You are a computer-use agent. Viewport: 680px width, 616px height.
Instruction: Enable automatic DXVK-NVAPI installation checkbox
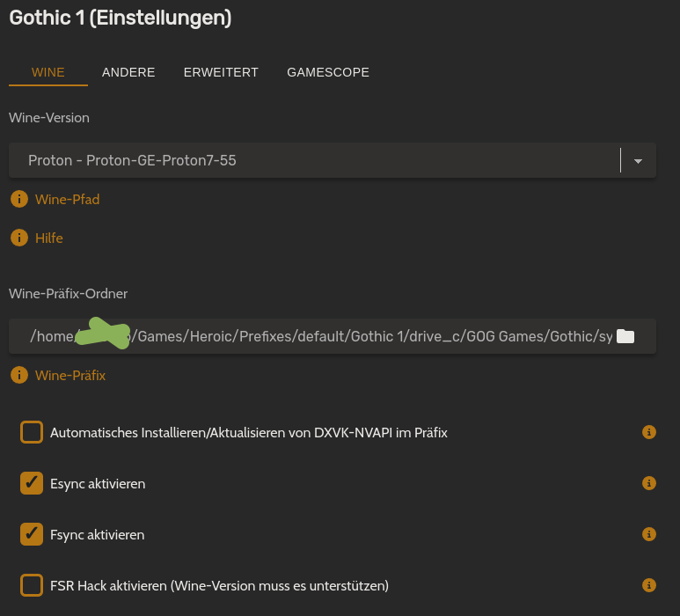(32, 432)
